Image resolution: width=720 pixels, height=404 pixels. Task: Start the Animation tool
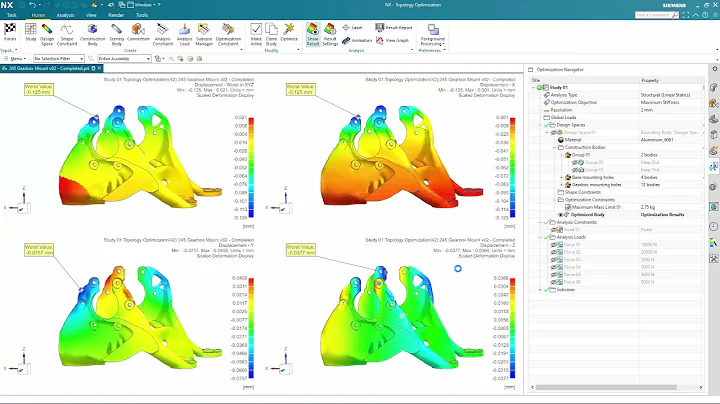[357, 40]
